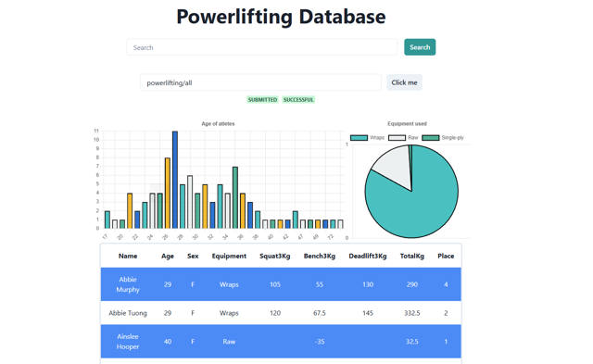Click the white Raw pie slice
Viewport: 593px width, 364px height.
395,167
